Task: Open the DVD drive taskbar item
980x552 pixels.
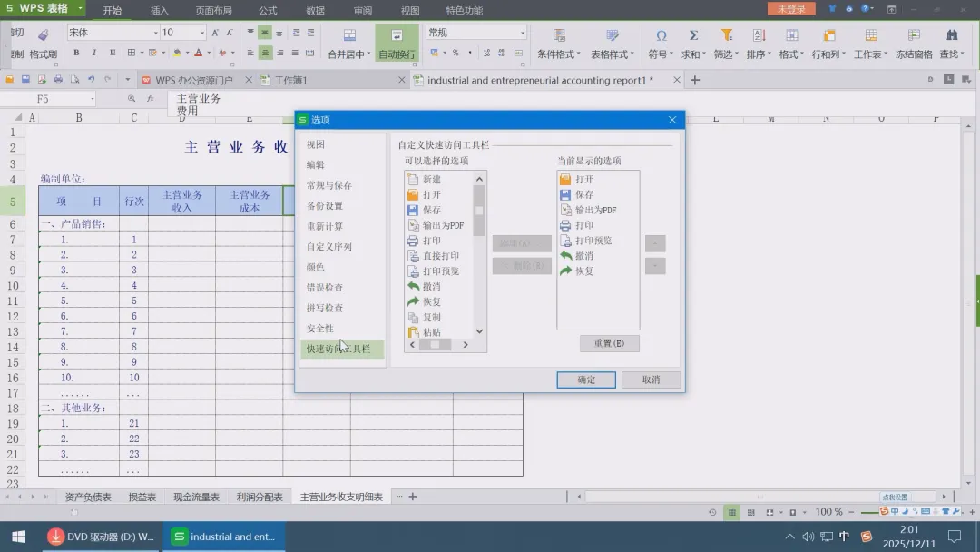Action: (x=102, y=537)
